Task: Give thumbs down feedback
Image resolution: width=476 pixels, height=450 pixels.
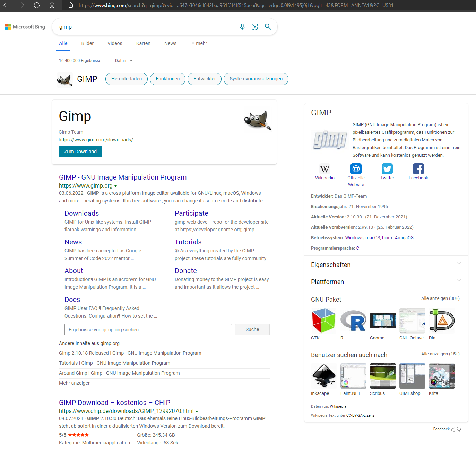Action: tap(459, 429)
